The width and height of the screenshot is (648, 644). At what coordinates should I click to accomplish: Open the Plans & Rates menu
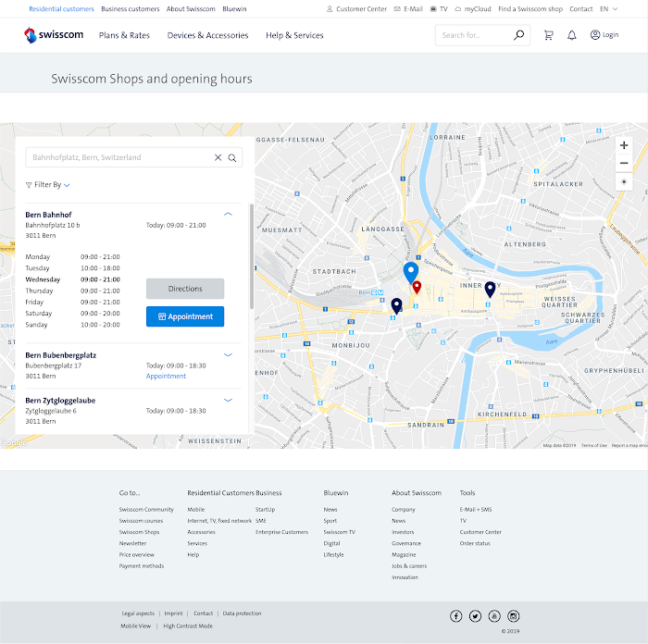124,35
